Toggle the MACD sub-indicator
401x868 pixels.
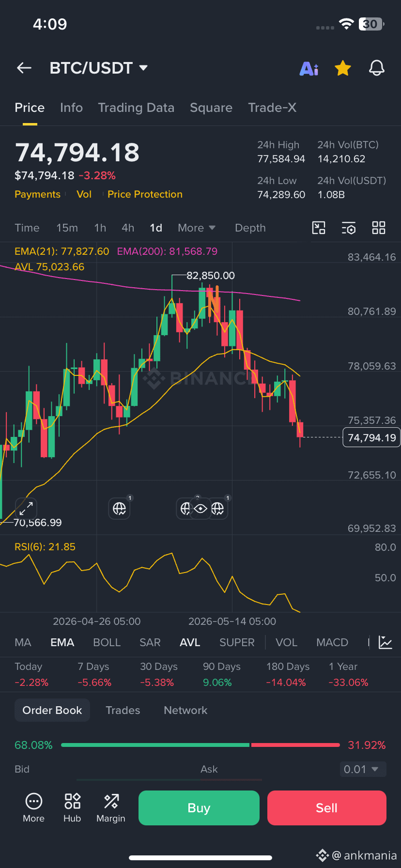(x=332, y=642)
